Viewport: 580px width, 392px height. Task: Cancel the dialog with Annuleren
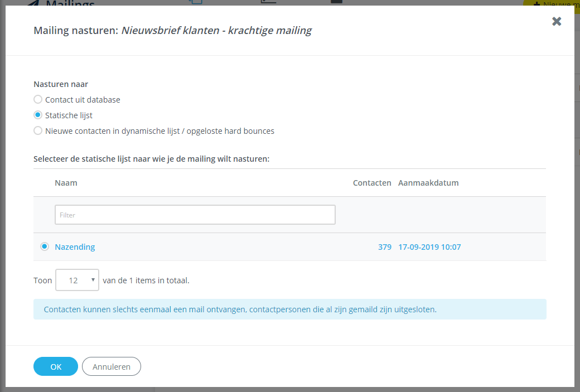(111, 366)
